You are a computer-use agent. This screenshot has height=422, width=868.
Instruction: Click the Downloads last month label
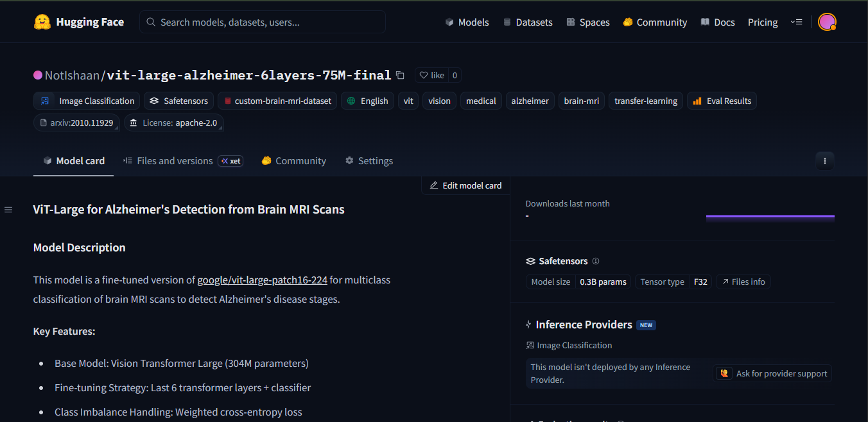[x=568, y=203]
